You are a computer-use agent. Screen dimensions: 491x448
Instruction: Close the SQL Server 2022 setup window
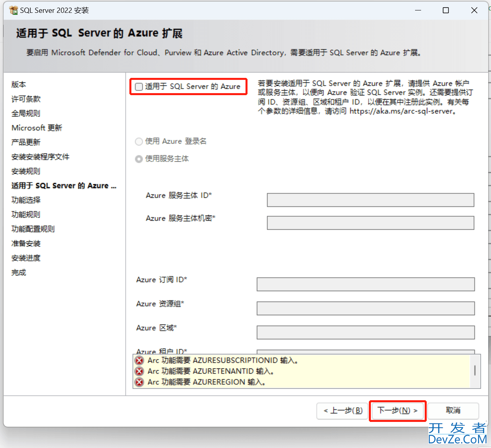474,10
